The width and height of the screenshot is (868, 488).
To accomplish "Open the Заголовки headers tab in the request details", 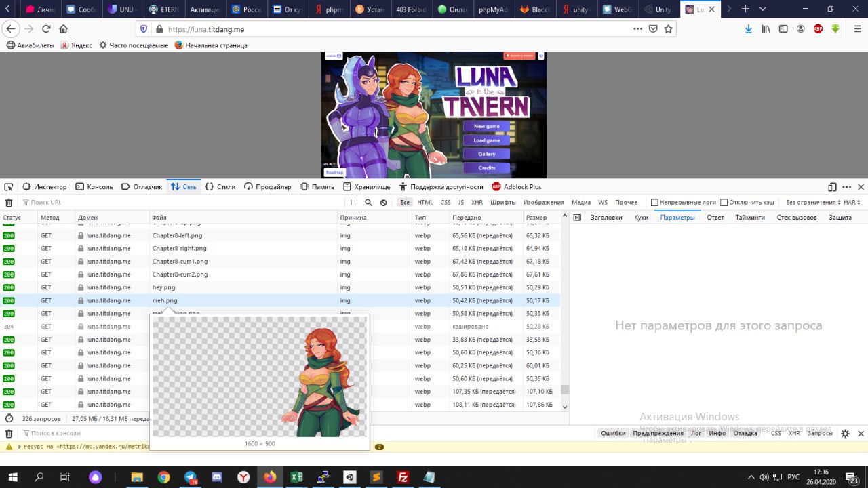I will [x=606, y=218].
